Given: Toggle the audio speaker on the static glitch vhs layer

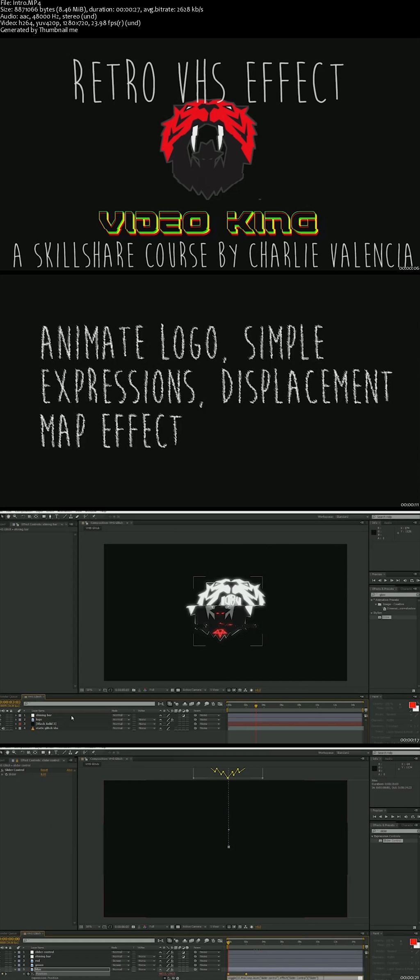Looking at the screenshot, I should tap(3, 728).
